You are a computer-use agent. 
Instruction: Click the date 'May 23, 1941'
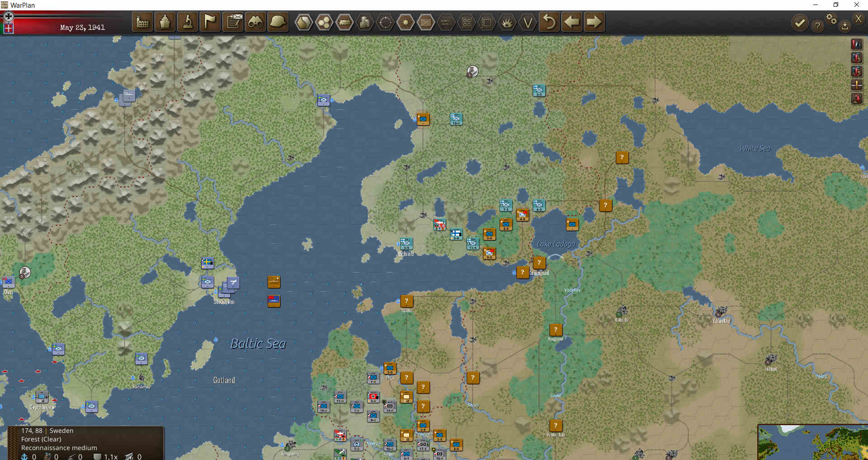82,28
